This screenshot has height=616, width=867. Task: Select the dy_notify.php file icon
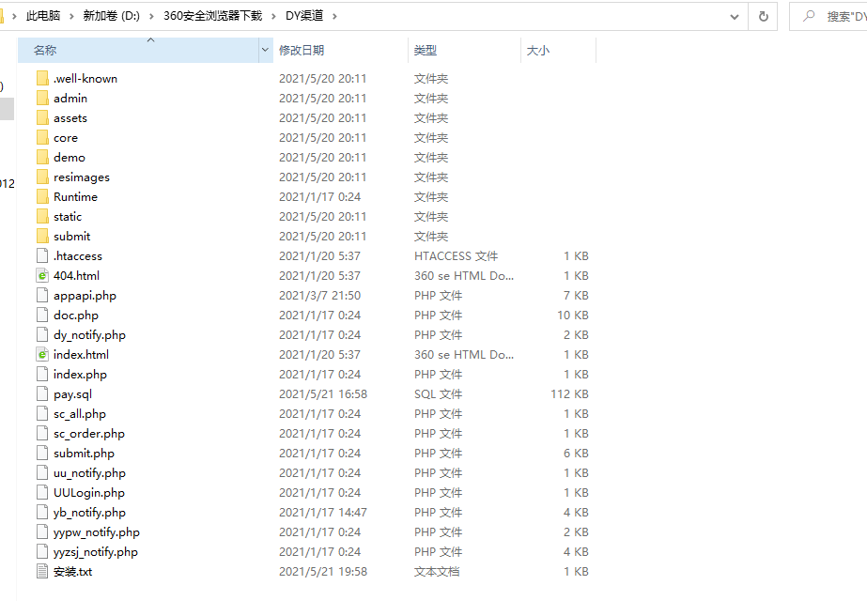(42, 334)
